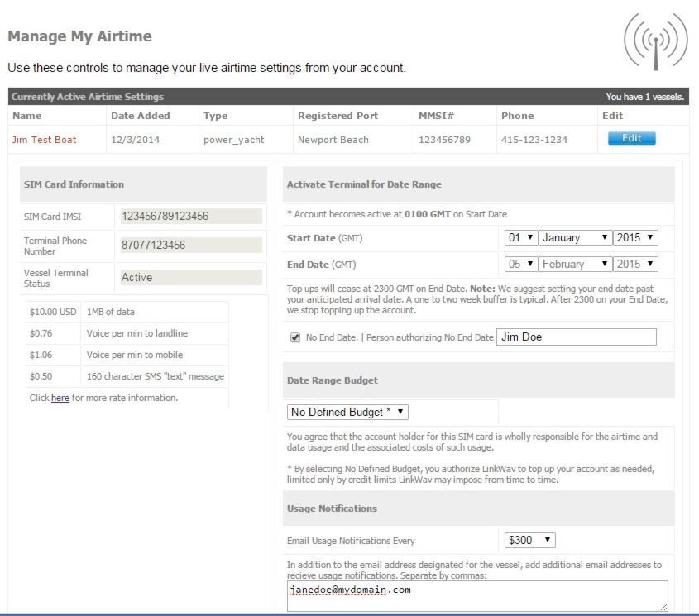Open the Start Date day dropdown
Screen dimensions: 699x616
tap(520, 237)
